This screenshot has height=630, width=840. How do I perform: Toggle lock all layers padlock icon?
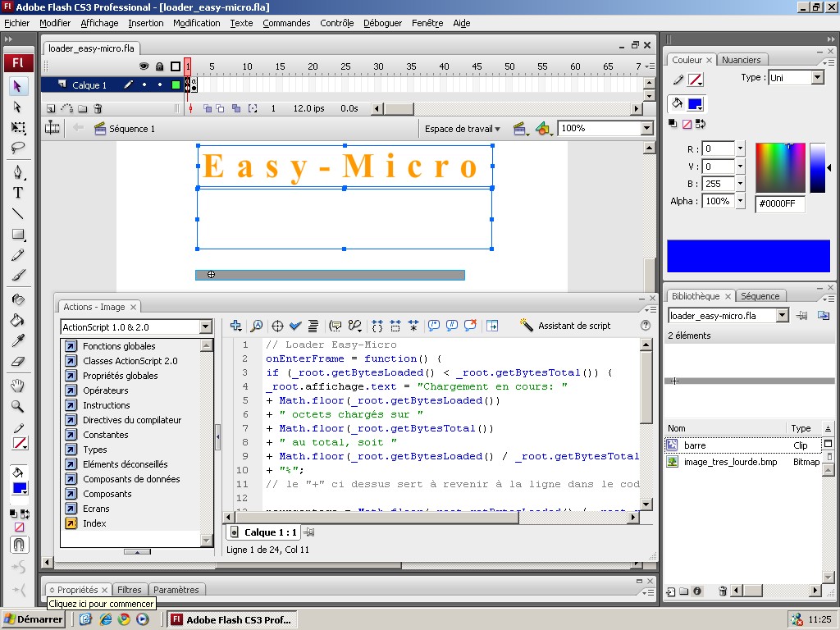[x=160, y=66]
